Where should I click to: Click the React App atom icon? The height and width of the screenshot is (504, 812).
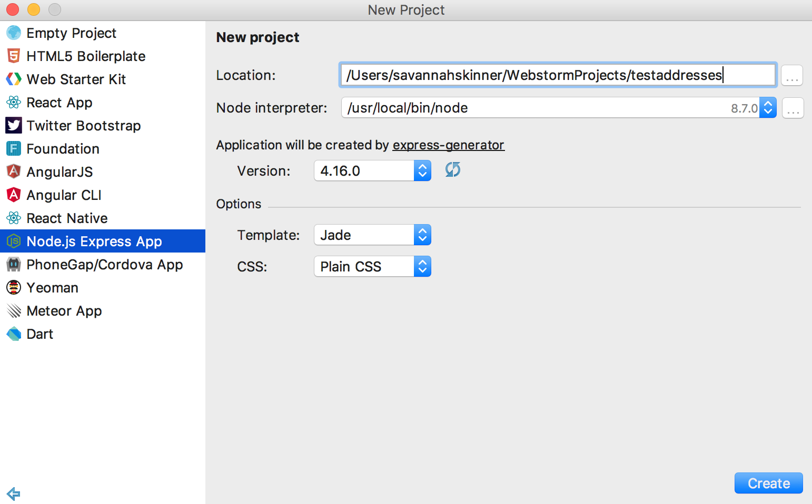click(14, 103)
